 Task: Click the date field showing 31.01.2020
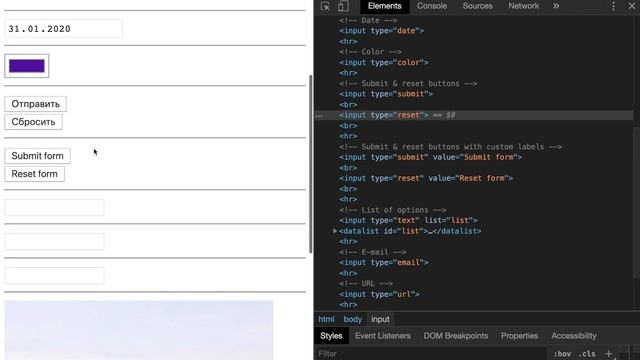[63, 29]
